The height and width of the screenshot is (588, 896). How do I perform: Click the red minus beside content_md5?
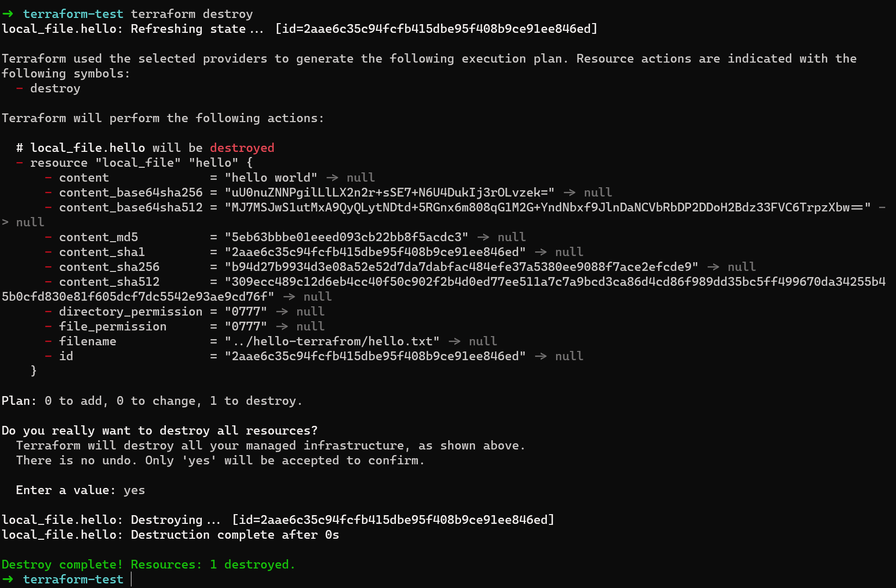(48, 237)
